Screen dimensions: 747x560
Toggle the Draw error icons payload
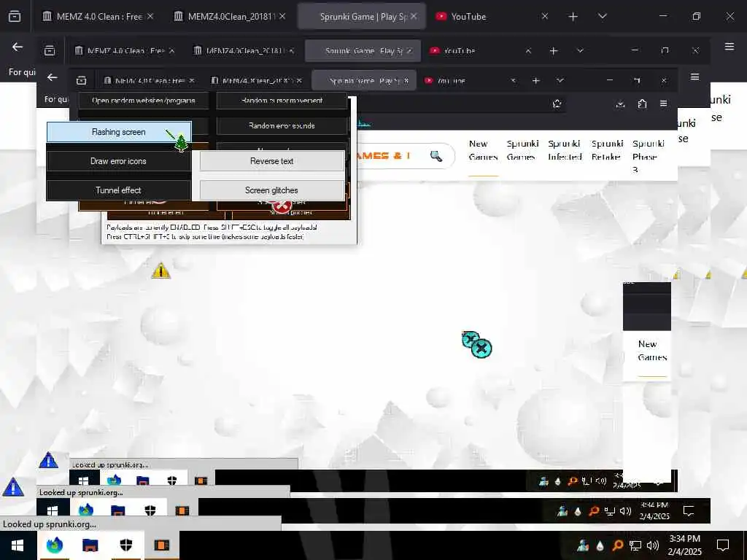[119, 161]
